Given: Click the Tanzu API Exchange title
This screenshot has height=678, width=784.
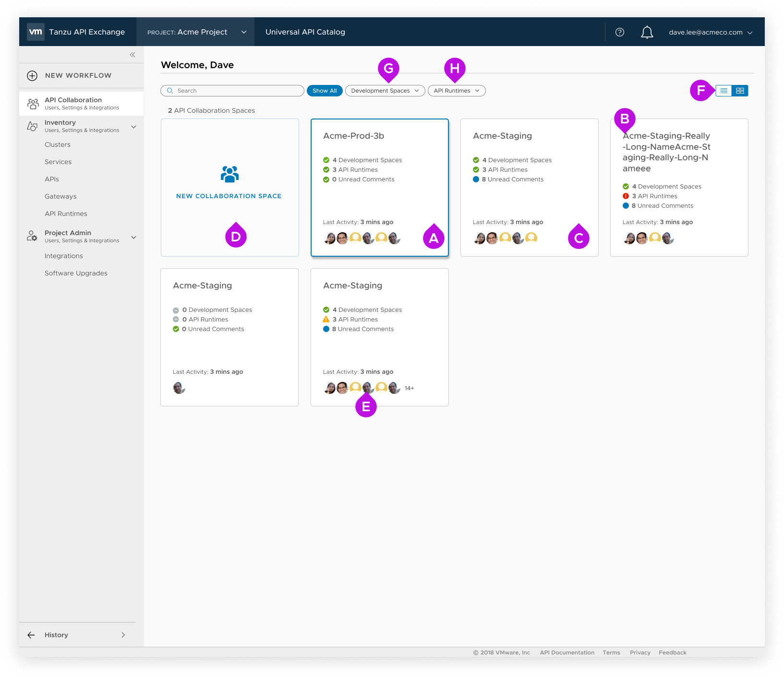Looking at the screenshot, I should 87,32.
